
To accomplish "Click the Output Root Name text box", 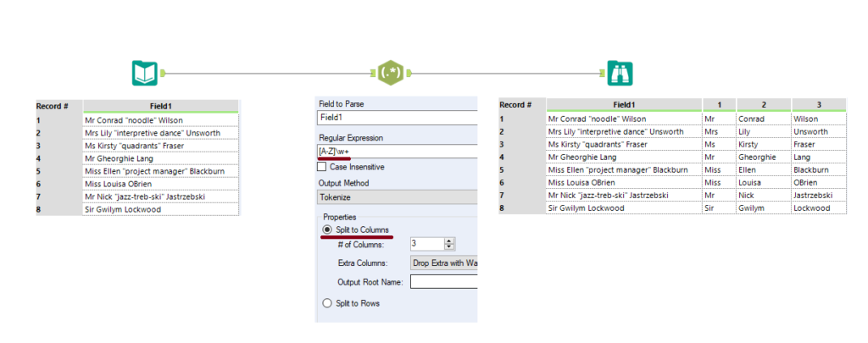I will [x=443, y=281].
